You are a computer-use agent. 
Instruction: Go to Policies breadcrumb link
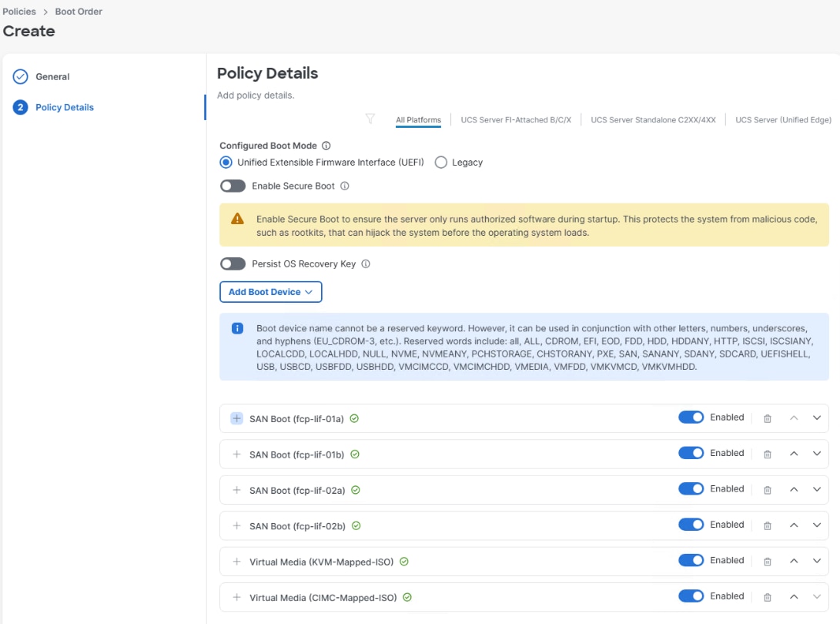[x=19, y=12]
